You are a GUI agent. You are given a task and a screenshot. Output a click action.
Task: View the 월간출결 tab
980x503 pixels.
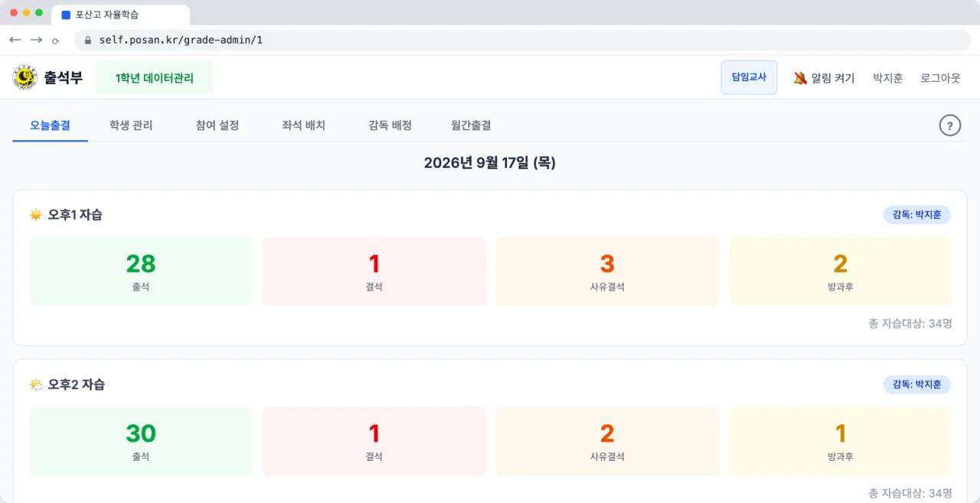tap(471, 126)
